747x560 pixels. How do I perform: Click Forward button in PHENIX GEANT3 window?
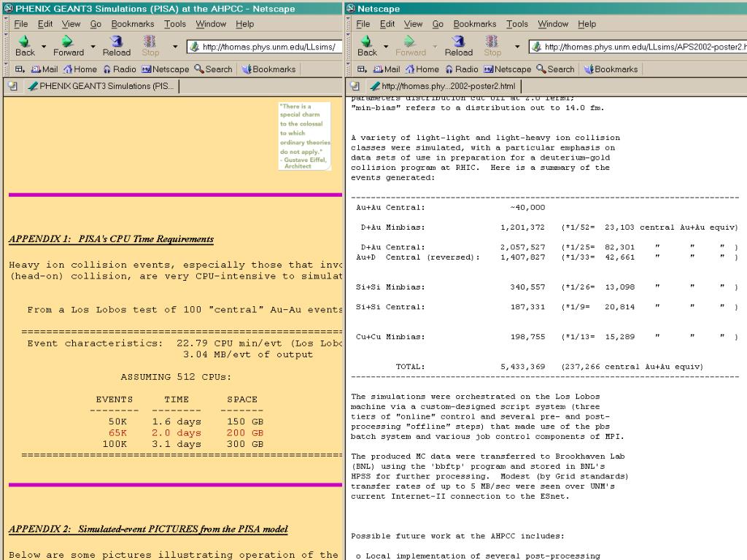[68, 45]
